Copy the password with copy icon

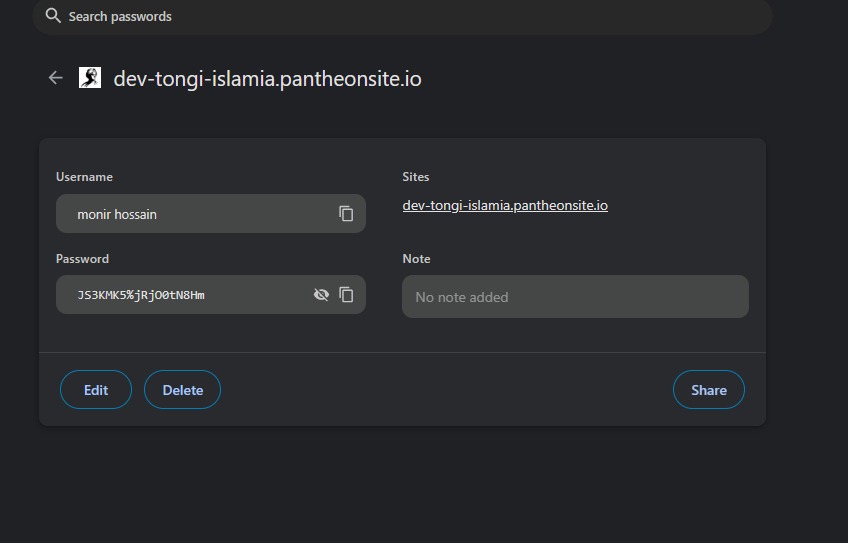[x=346, y=295]
